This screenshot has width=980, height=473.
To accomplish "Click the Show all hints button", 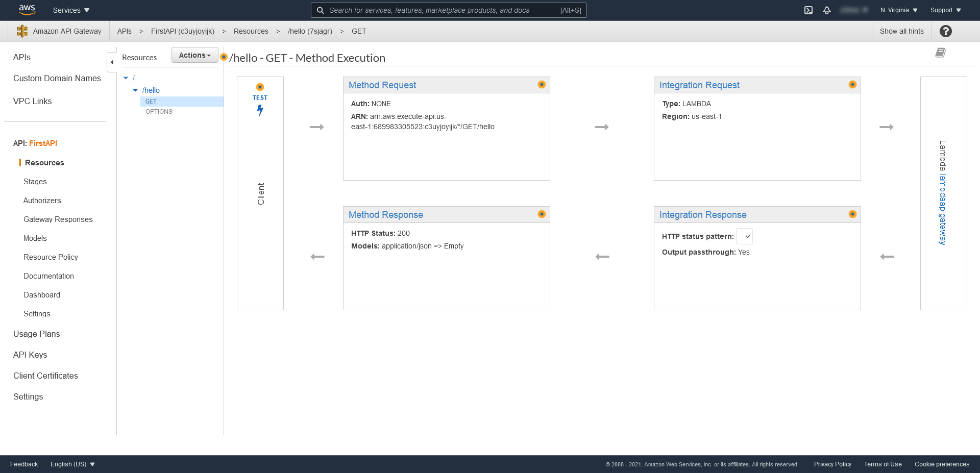I will [902, 31].
